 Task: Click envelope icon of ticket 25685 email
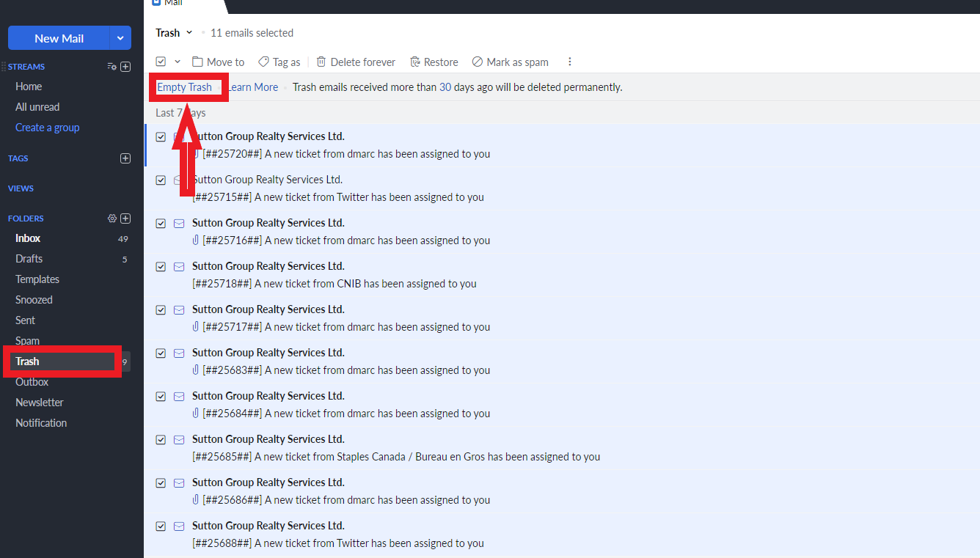(x=179, y=440)
